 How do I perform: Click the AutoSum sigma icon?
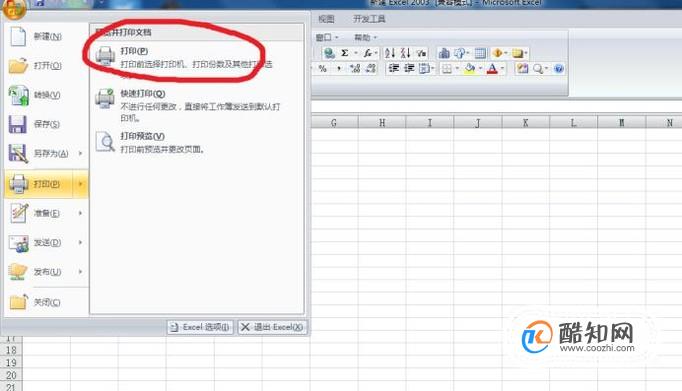pos(344,53)
